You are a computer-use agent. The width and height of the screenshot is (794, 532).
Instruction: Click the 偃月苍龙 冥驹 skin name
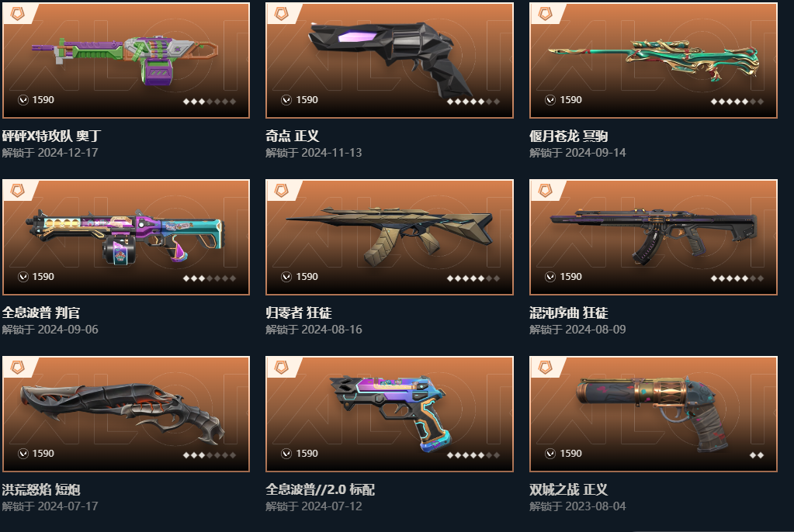[568, 136]
